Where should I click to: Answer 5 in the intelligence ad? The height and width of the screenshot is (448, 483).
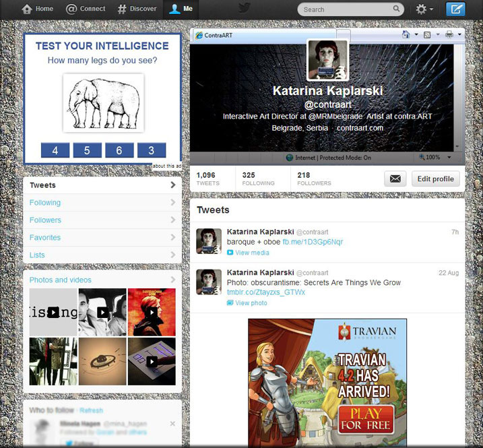(x=87, y=150)
